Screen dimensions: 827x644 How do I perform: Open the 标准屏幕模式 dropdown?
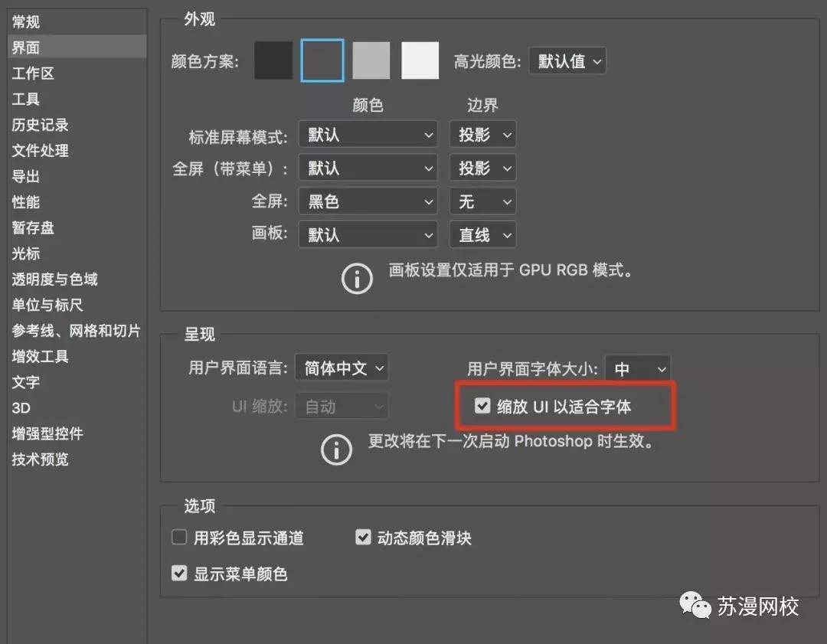click(x=368, y=134)
